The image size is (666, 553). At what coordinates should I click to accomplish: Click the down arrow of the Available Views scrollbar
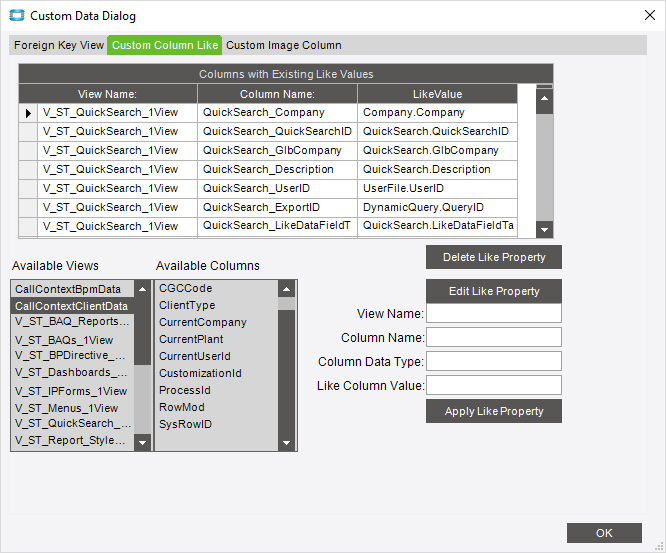click(x=142, y=442)
